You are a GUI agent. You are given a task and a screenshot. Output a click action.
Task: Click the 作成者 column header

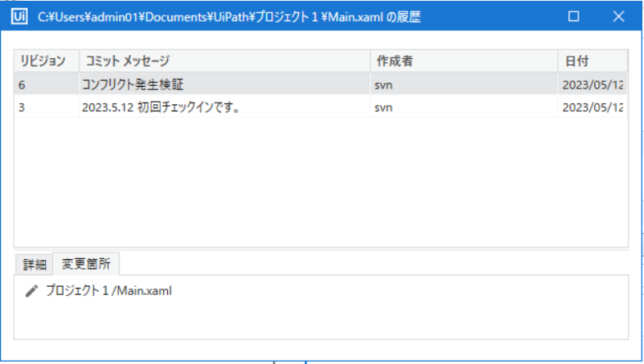(464, 61)
